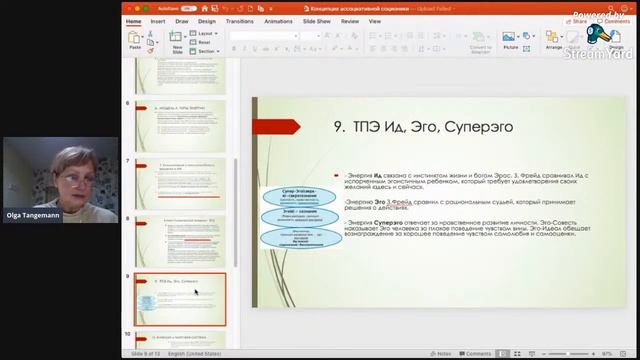Image resolution: width=640 pixels, height=360 pixels.
Task: Toggle the Notes pane in status bar
Action: click(441, 354)
